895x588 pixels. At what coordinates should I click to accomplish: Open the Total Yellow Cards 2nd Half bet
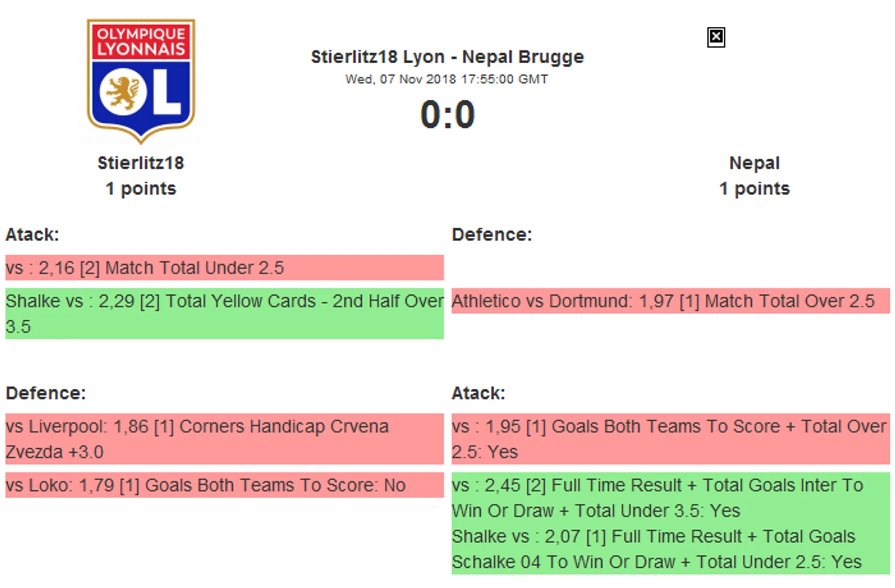point(224,313)
